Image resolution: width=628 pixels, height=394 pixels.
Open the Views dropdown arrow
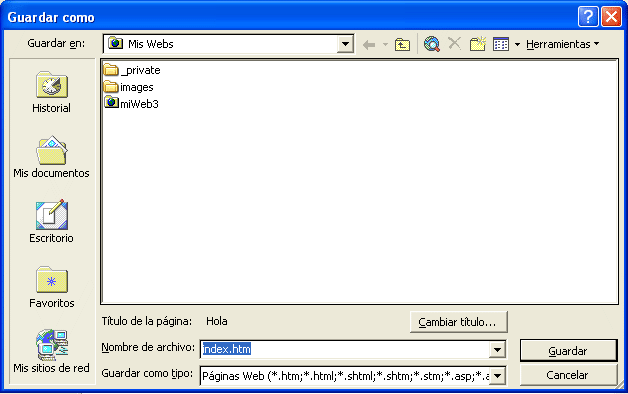[517, 44]
